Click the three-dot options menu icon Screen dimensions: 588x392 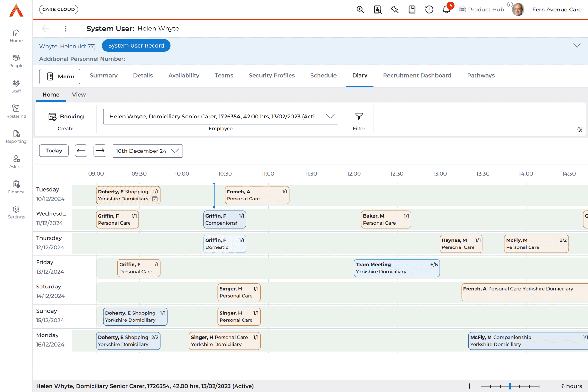pyautogui.click(x=66, y=29)
